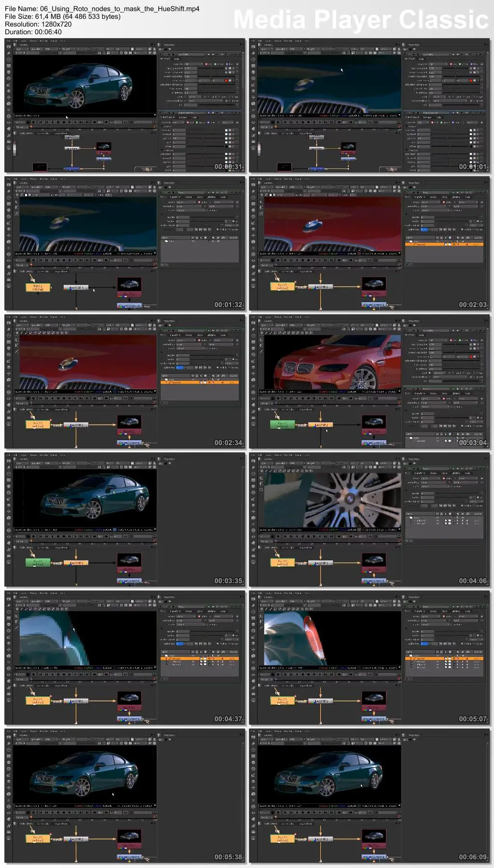Open the frame thumbnail stamped 00:00:31
This screenshot has width=494, height=868.
coord(125,105)
